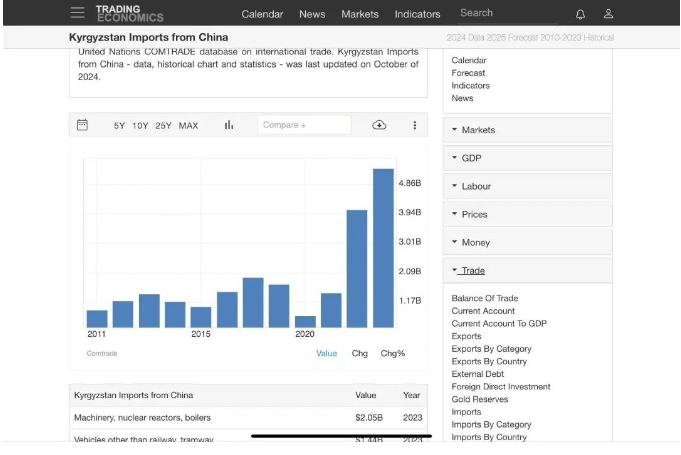Screen dimensions: 681x455
Task: Open Current Account To GDP link
Action: pyautogui.click(x=499, y=323)
